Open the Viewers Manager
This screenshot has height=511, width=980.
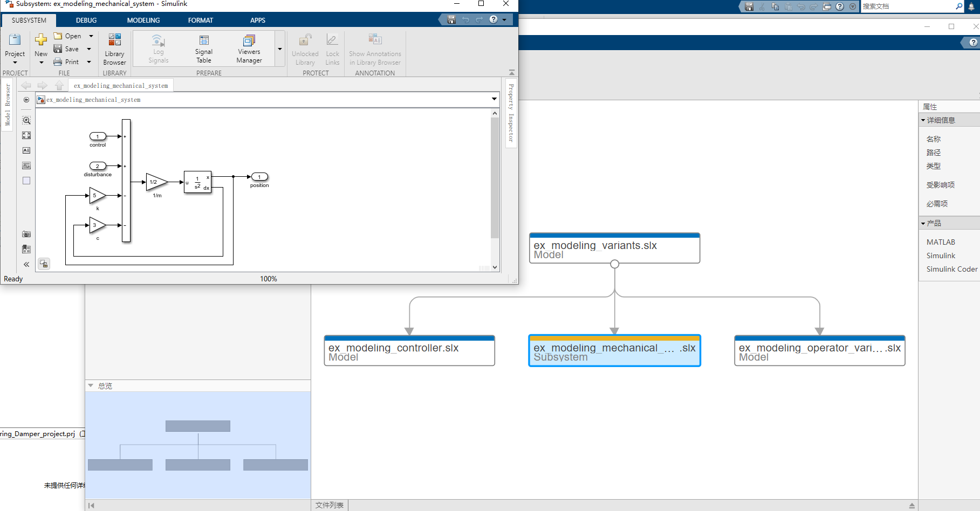click(x=248, y=48)
